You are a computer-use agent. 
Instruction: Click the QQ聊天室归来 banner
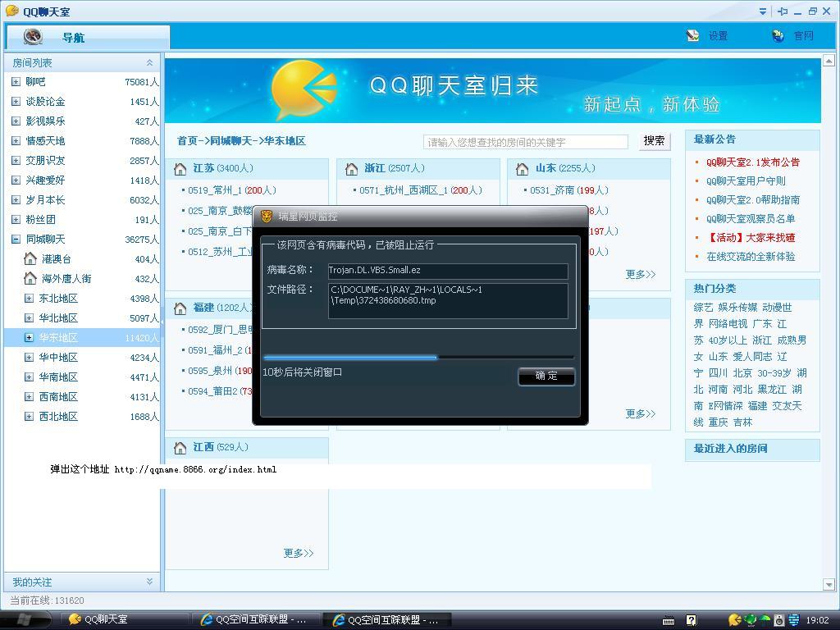coord(493,90)
